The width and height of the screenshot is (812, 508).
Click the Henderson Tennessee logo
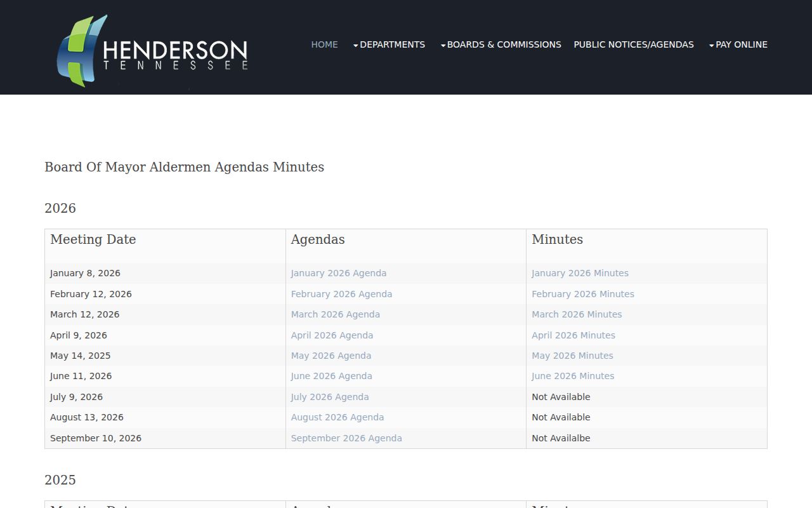pos(152,51)
